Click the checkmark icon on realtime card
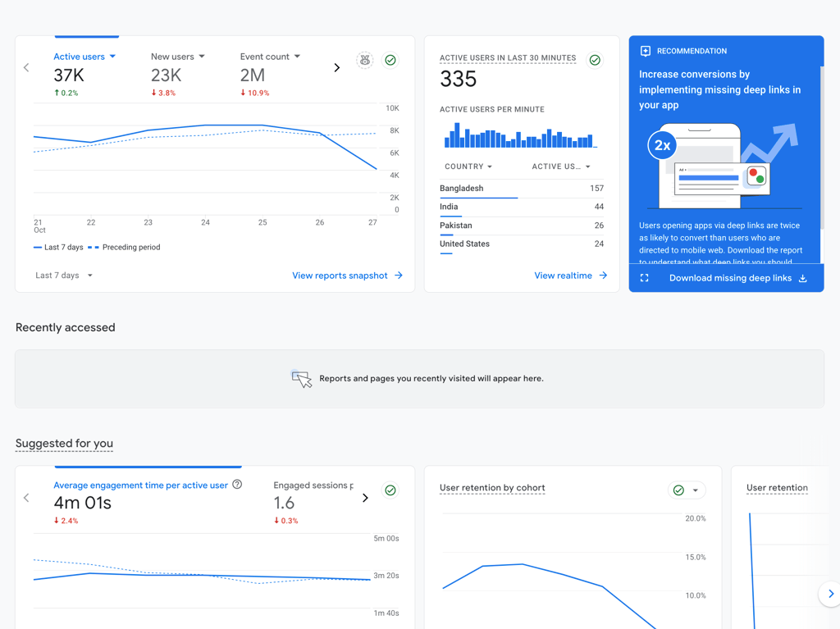840x629 pixels. click(595, 60)
